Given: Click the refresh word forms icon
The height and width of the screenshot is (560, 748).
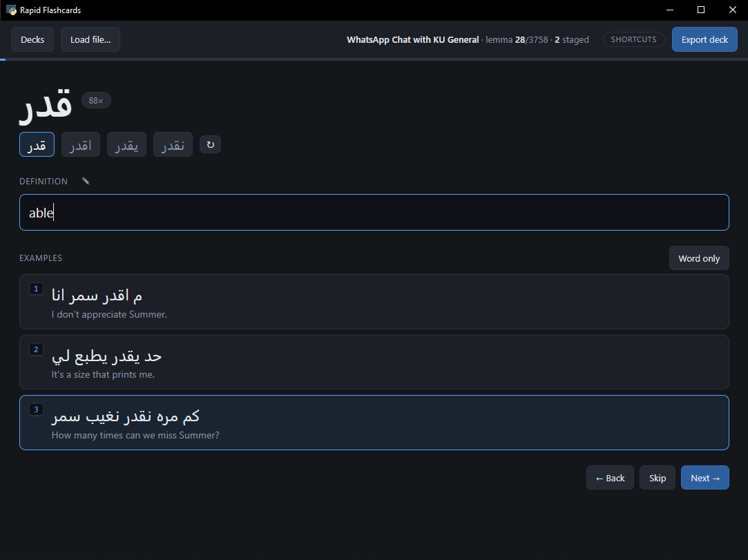Looking at the screenshot, I should point(210,144).
